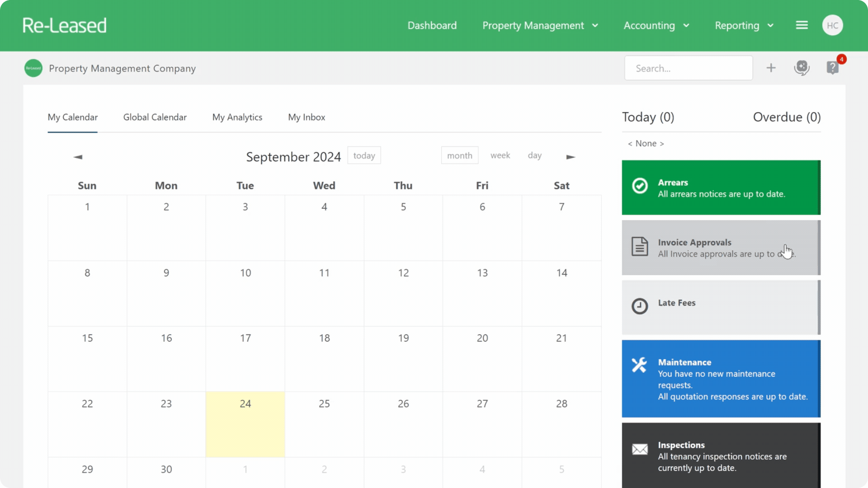Switch to the Global Calendar tab

155,117
